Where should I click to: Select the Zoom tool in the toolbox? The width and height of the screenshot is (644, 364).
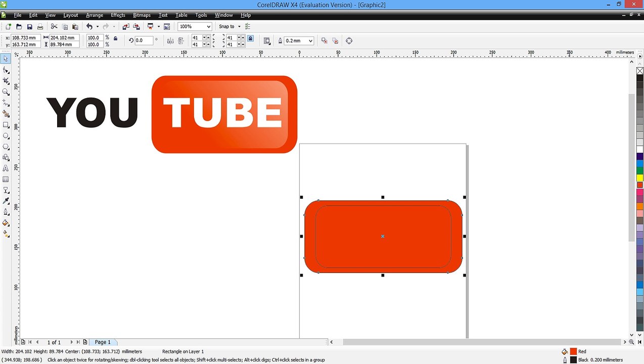(x=6, y=92)
